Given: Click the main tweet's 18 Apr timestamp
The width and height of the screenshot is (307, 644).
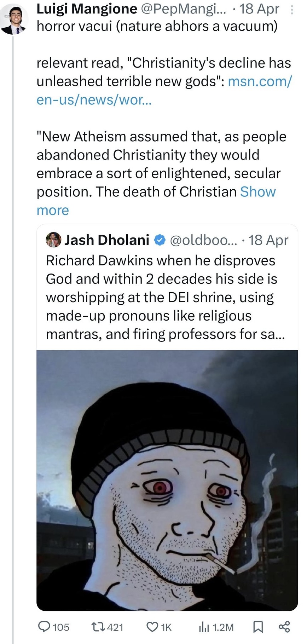Looking at the screenshot, I should 259,9.
